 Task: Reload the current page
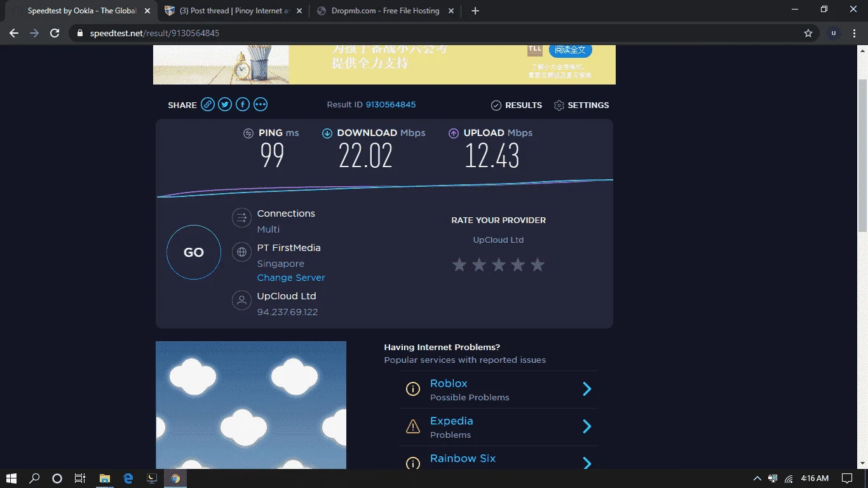pos(55,33)
